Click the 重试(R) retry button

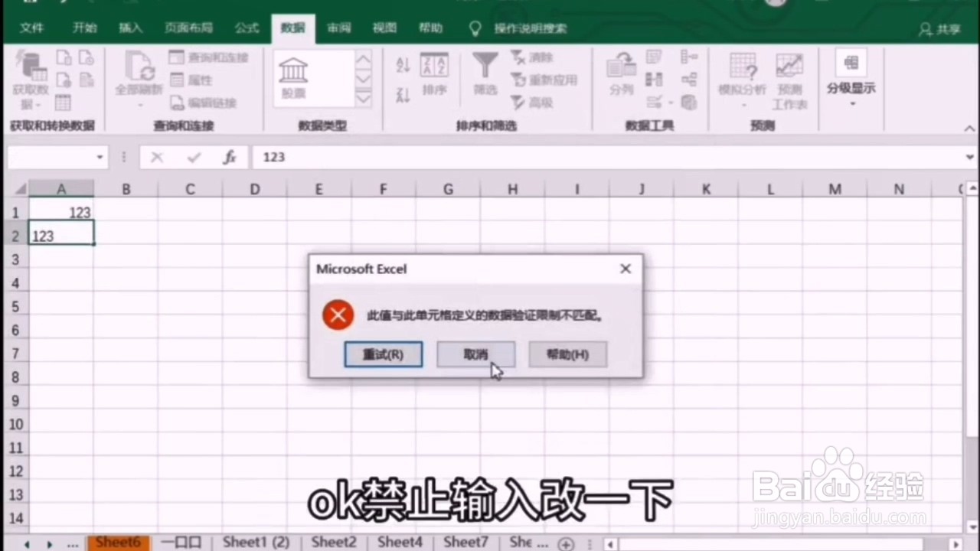[383, 354]
